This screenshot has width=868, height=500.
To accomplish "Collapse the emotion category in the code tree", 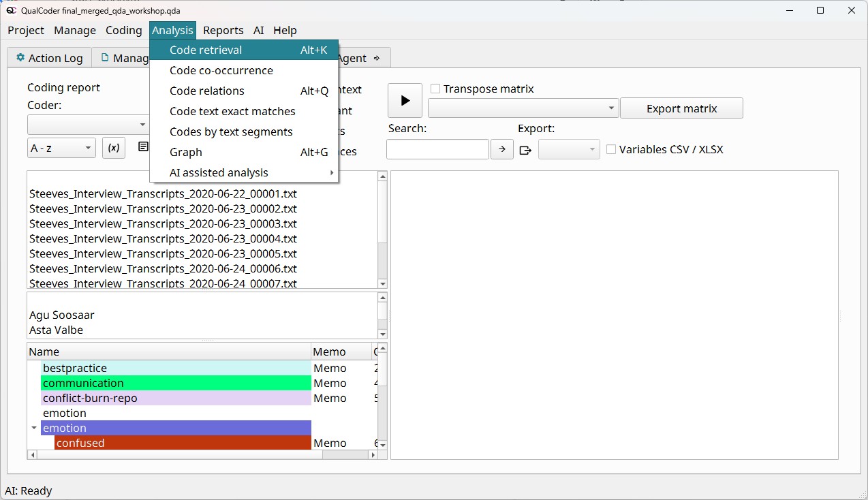I will pos(34,428).
